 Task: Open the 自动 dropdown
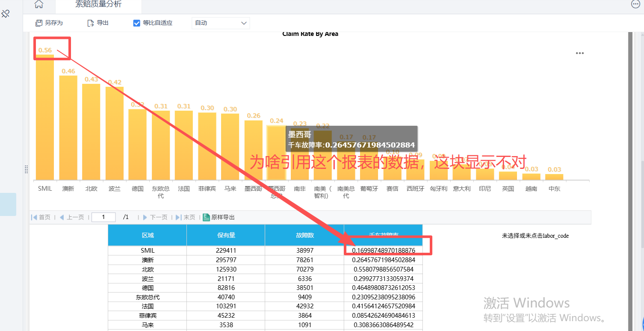pos(221,23)
